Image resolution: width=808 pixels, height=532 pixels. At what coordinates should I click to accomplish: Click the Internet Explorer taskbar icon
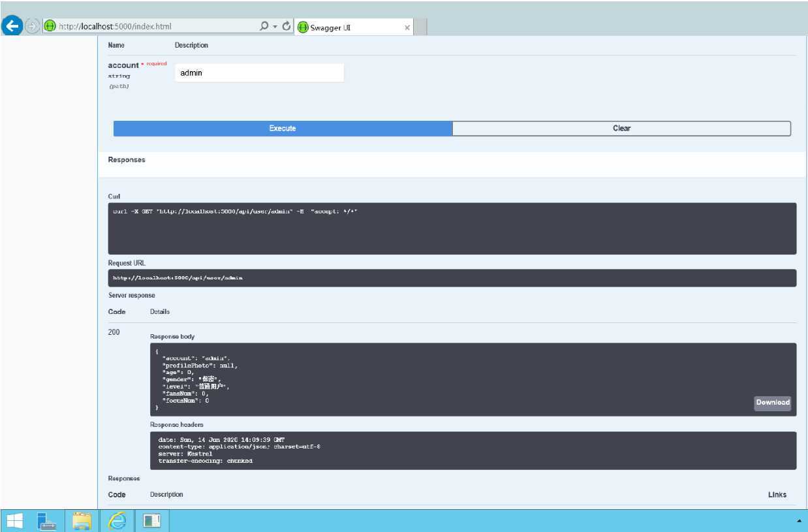click(117, 520)
